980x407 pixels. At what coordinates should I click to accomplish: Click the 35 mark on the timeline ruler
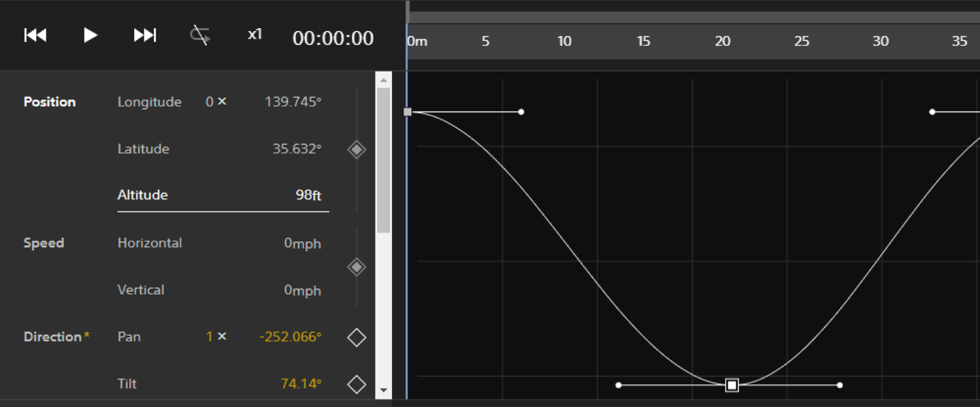point(959,41)
